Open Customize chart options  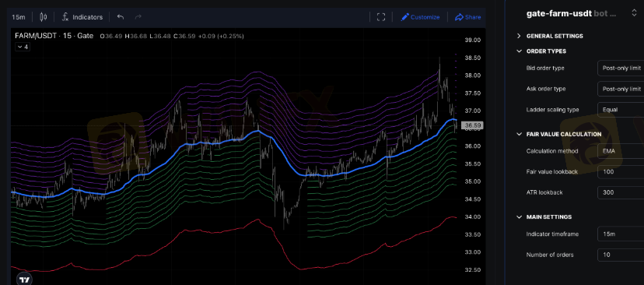(420, 17)
